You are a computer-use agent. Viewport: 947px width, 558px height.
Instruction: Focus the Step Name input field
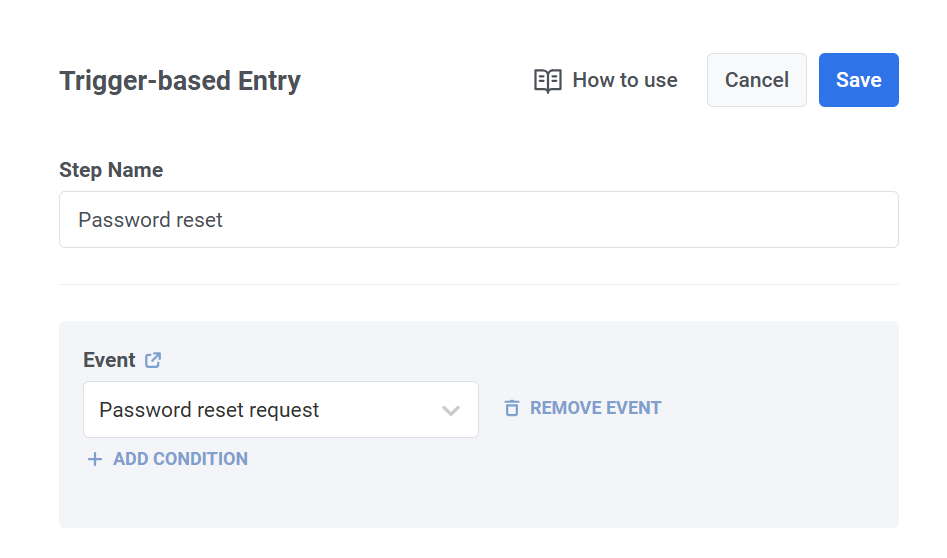pos(479,220)
